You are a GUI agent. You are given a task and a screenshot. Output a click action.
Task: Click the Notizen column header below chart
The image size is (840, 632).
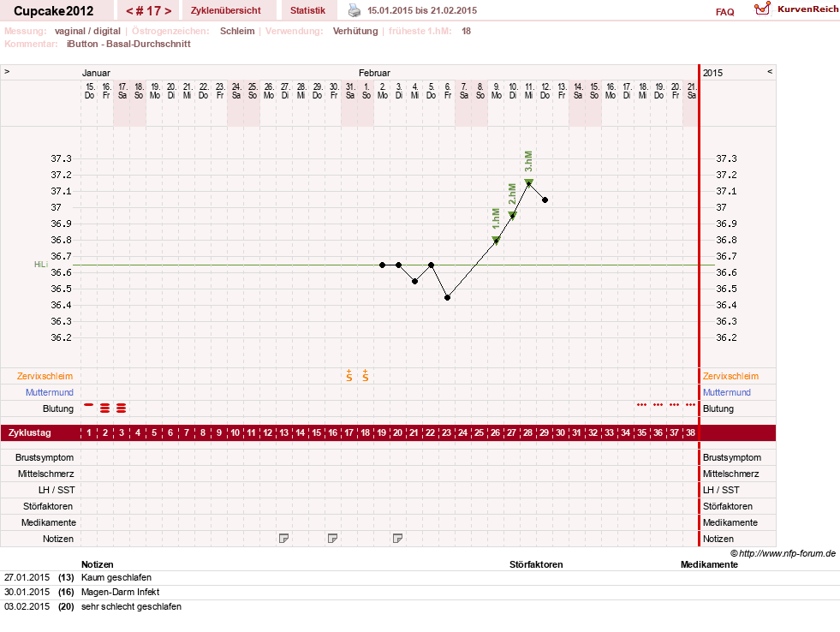[97, 564]
